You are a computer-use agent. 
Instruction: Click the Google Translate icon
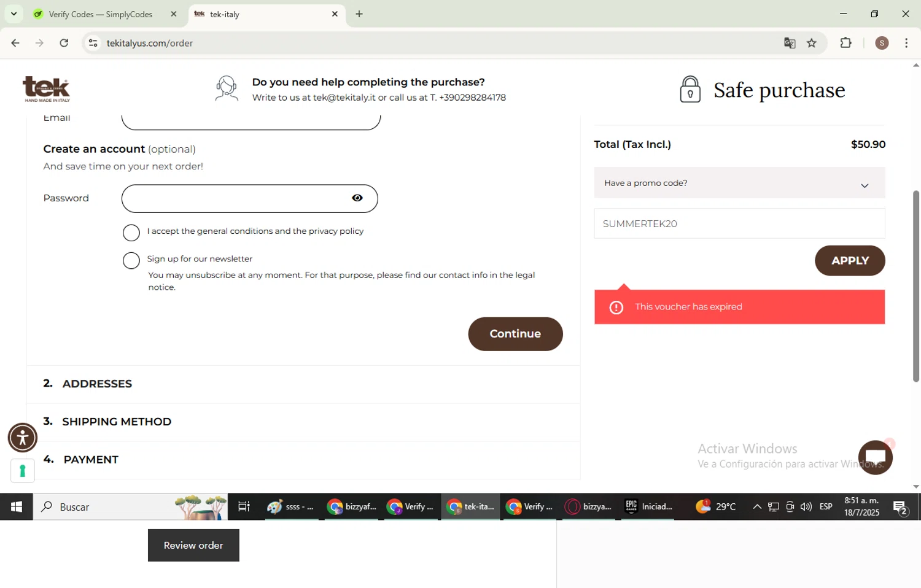(790, 43)
